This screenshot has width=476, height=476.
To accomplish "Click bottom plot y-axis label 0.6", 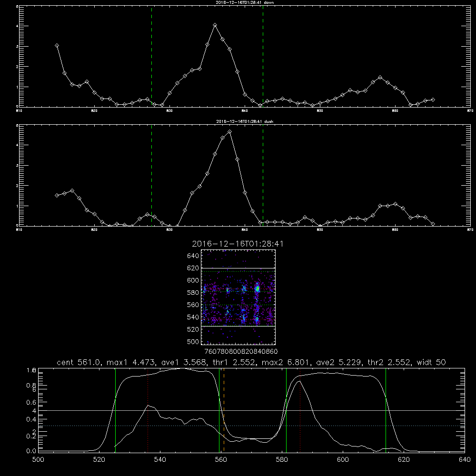I will (31, 402).
